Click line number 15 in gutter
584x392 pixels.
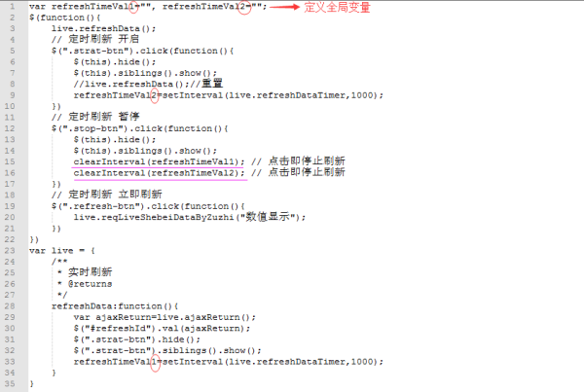tap(10, 161)
